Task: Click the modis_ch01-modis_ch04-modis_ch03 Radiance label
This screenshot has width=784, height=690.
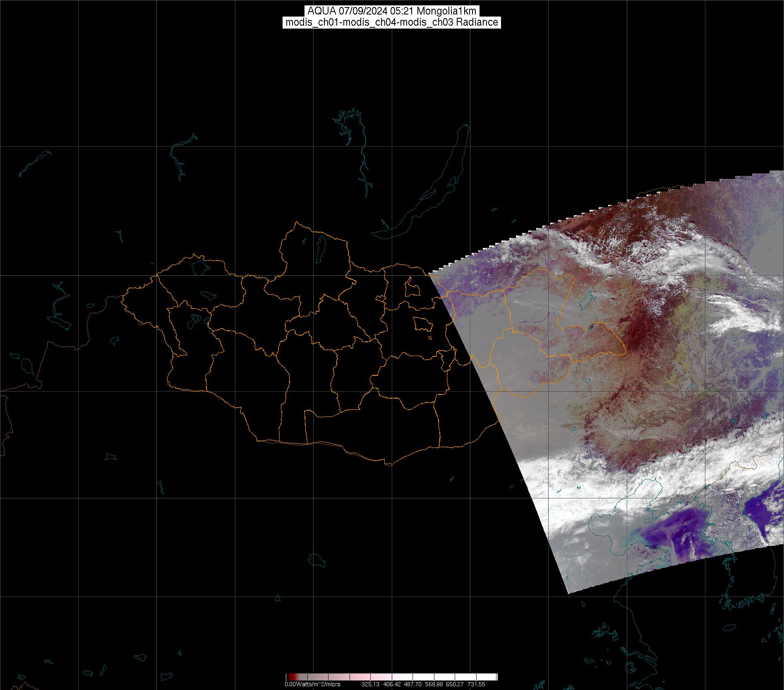Action: pyautogui.click(x=391, y=22)
